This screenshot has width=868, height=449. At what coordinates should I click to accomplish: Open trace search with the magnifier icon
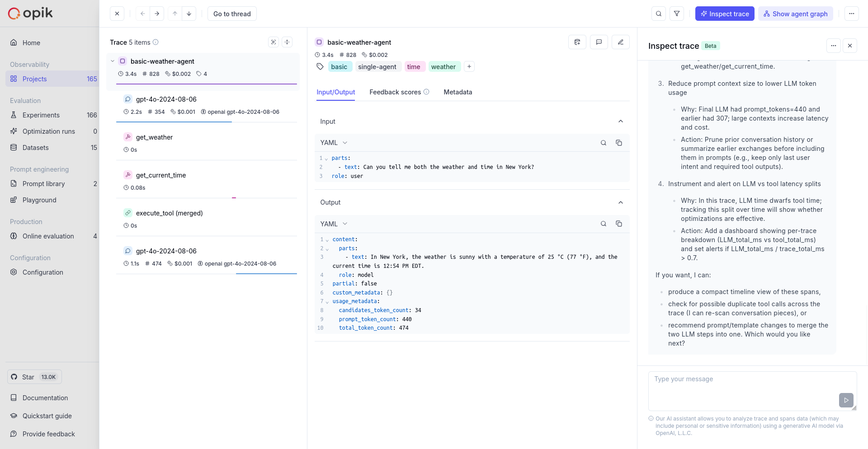[x=658, y=14]
